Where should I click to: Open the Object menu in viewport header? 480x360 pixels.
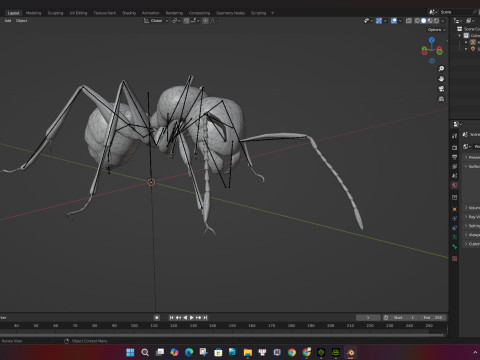[x=22, y=21]
